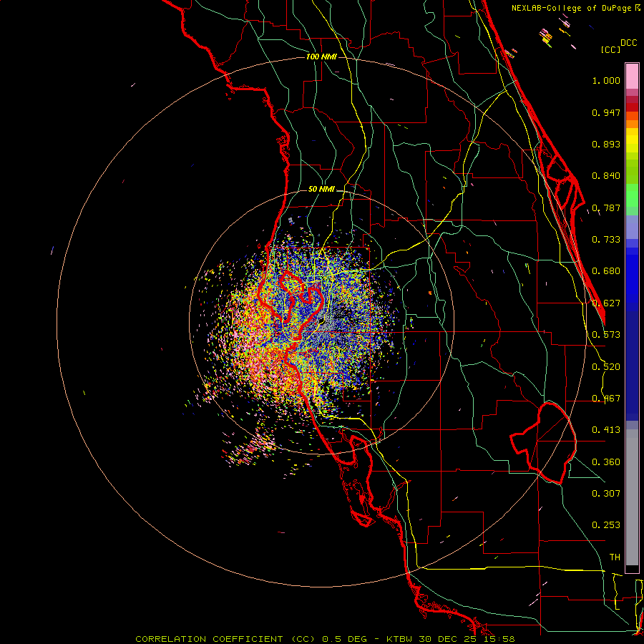
Task: Click the 0.520 legend value
Action: pyautogui.click(x=606, y=367)
